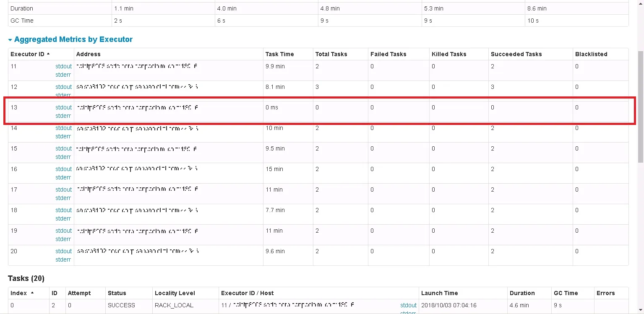Select the '10 s' GC time value
644x314 pixels.
pos(533,21)
